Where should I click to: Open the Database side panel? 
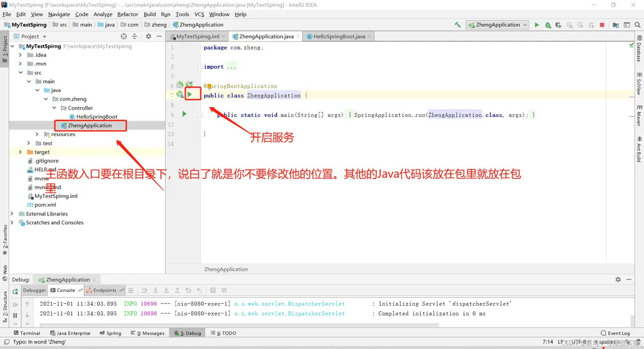pos(639,48)
